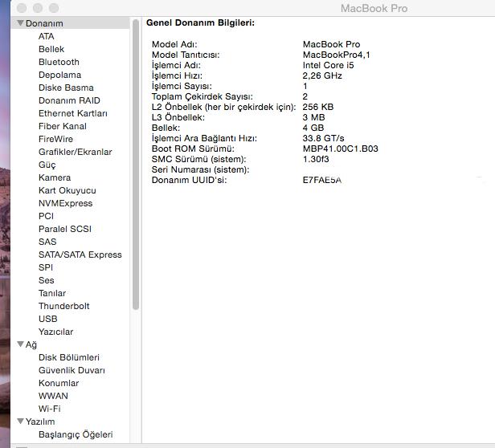
Task: Select Yazıcılar printers entry
Action: tap(55, 332)
